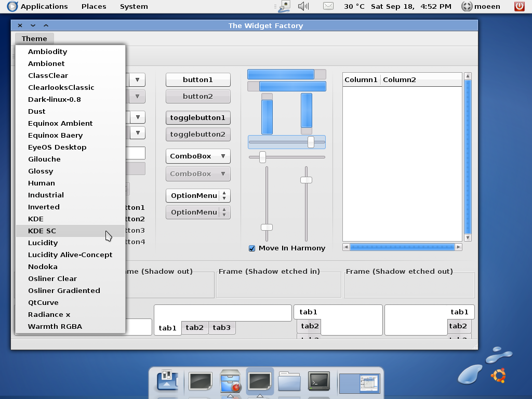The image size is (532, 399).
Task: Apply the Radiance x theme
Action: pos(71,314)
